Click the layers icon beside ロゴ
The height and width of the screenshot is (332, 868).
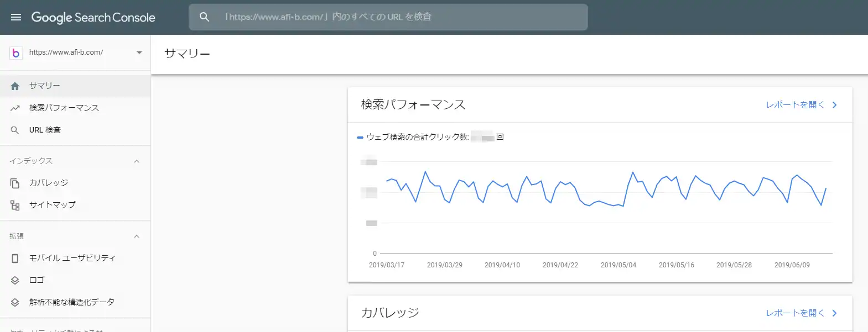coord(15,281)
